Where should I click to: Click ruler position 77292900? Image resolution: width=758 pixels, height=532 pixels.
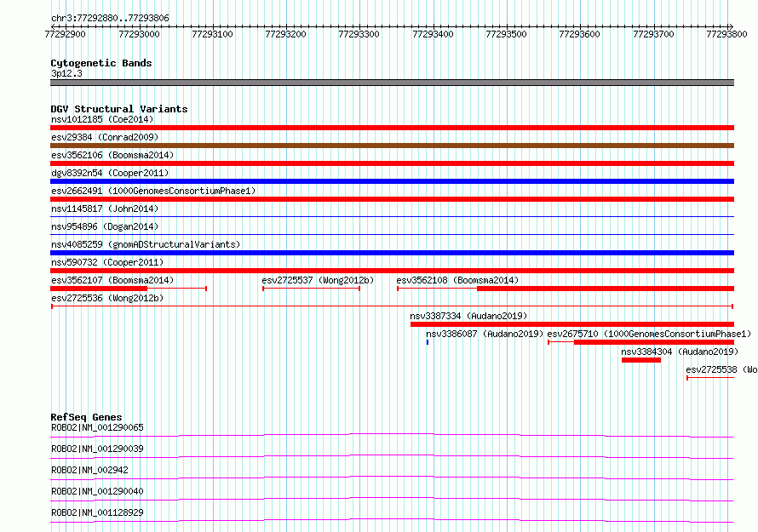tap(66, 34)
